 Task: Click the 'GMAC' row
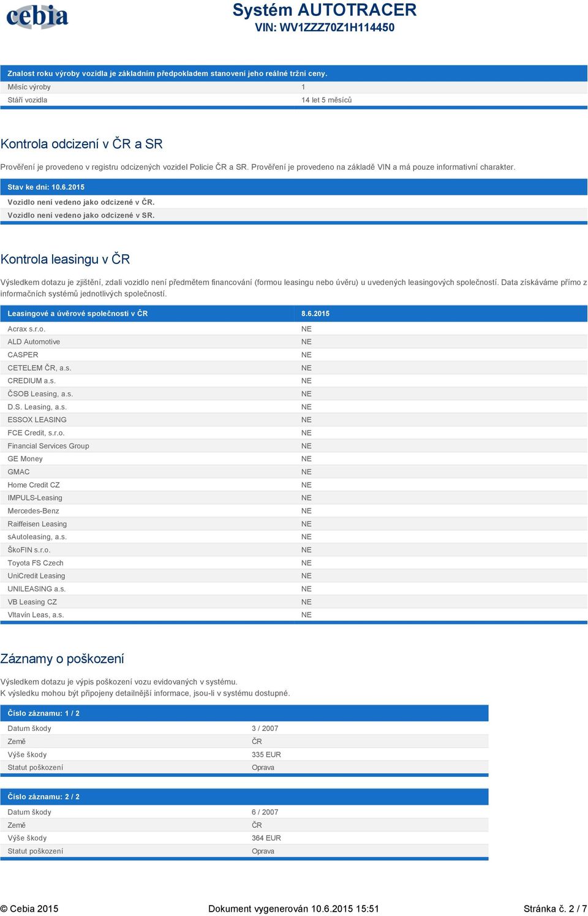click(294, 472)
